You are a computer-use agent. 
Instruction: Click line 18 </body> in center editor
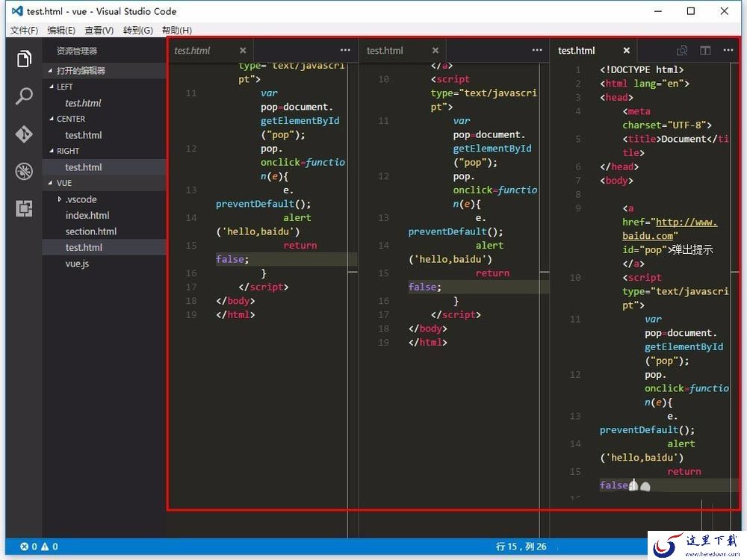click(428, 329)
